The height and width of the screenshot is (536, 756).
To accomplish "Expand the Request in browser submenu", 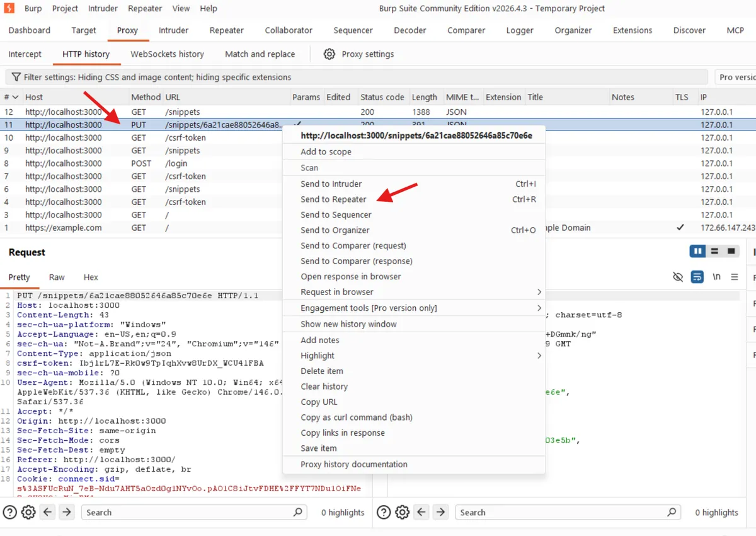I will click(539, 292).
